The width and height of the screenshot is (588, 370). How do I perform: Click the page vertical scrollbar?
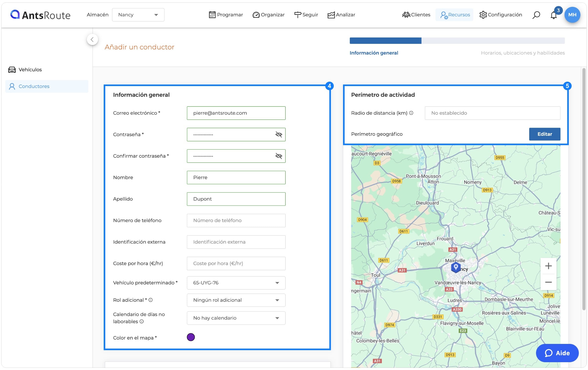click(584, 189)
